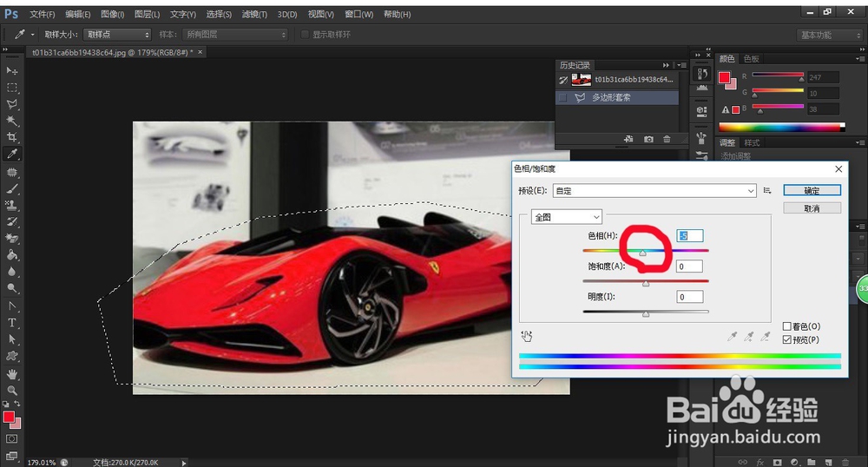Switch to 样式 styles tab
This screenshot has height=467, width=868.
(x=752, y=142)
